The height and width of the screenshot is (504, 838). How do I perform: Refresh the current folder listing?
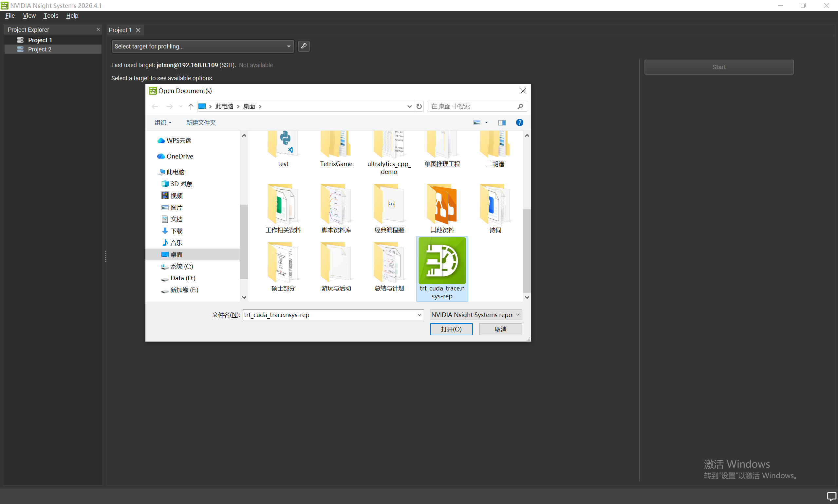click(419, 106)
